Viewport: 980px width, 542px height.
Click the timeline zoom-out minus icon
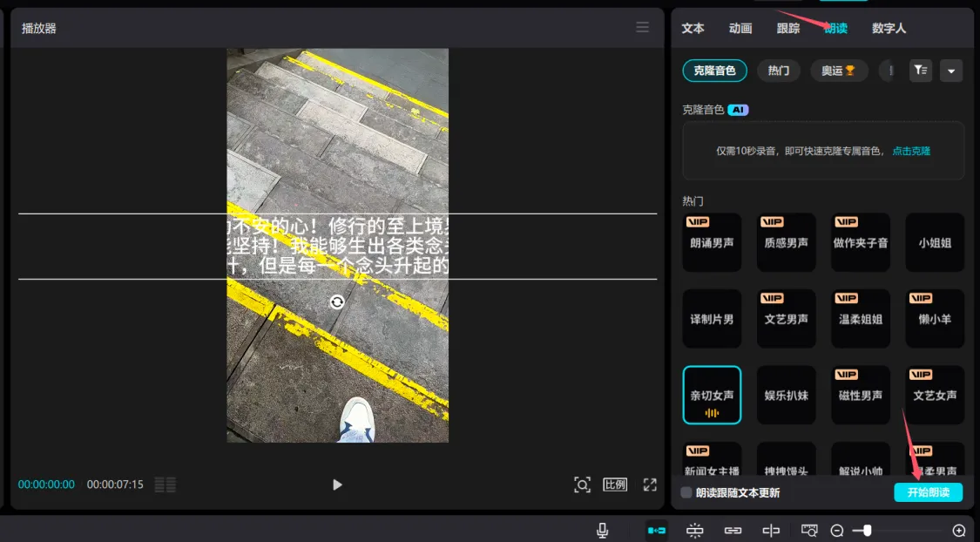coord(837,530)
